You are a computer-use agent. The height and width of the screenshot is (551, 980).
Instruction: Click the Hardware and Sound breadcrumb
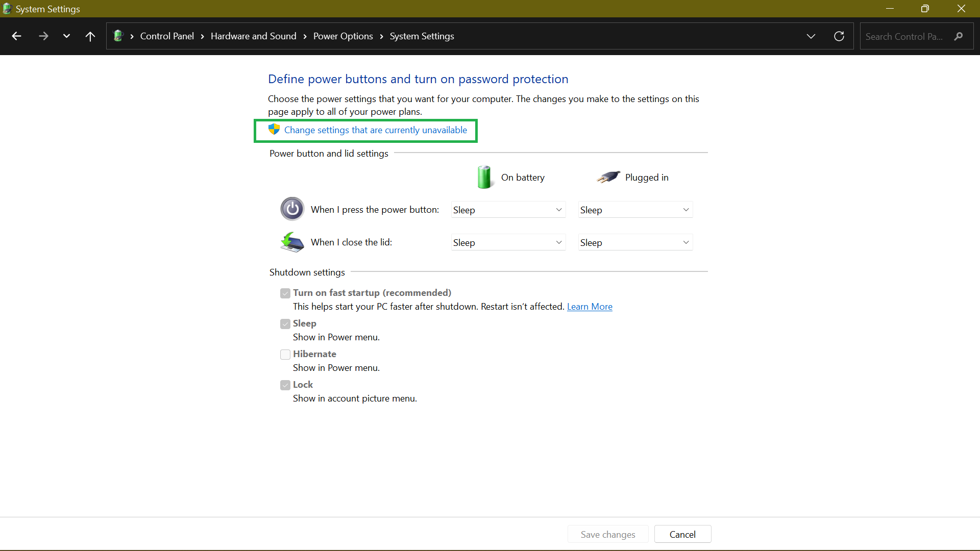253,36
